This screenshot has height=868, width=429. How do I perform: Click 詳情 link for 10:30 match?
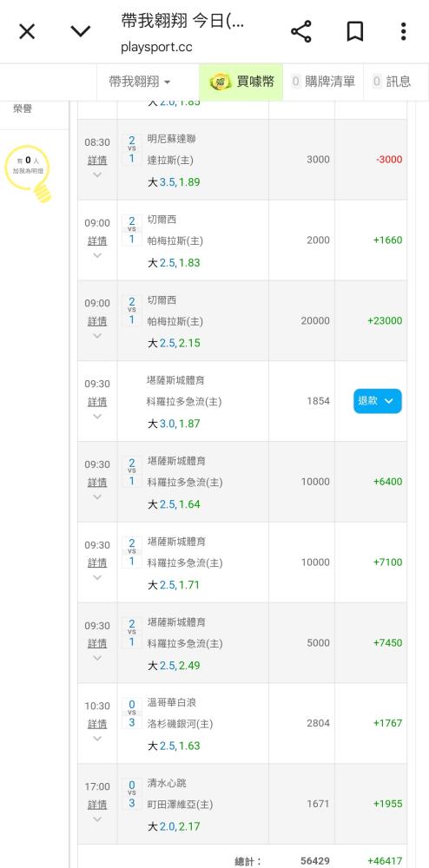tap(97, 724)
